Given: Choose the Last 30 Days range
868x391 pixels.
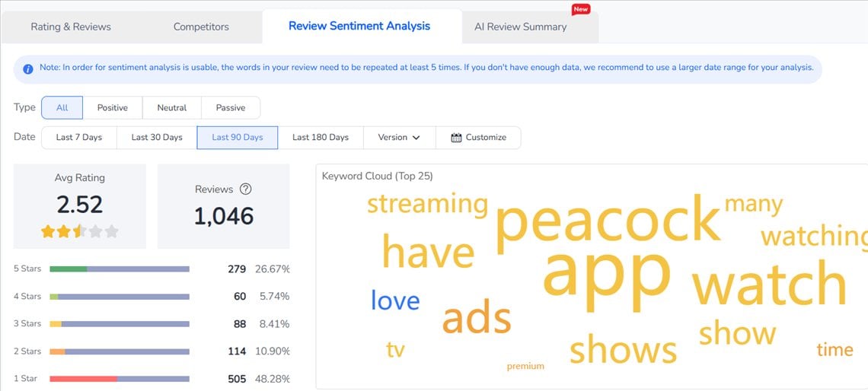Looking at the screenshot, I should point(157,138).
